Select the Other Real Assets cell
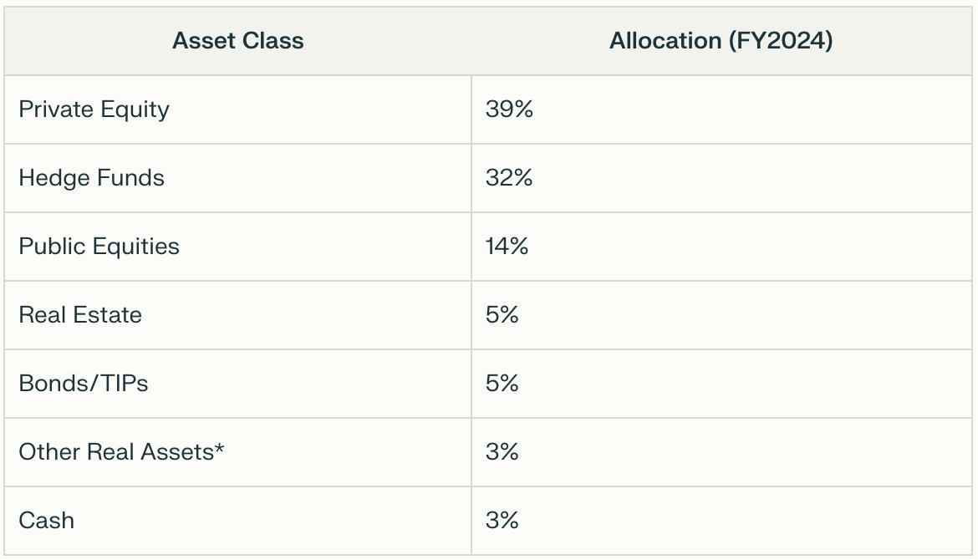 click(x=122, y=452)
